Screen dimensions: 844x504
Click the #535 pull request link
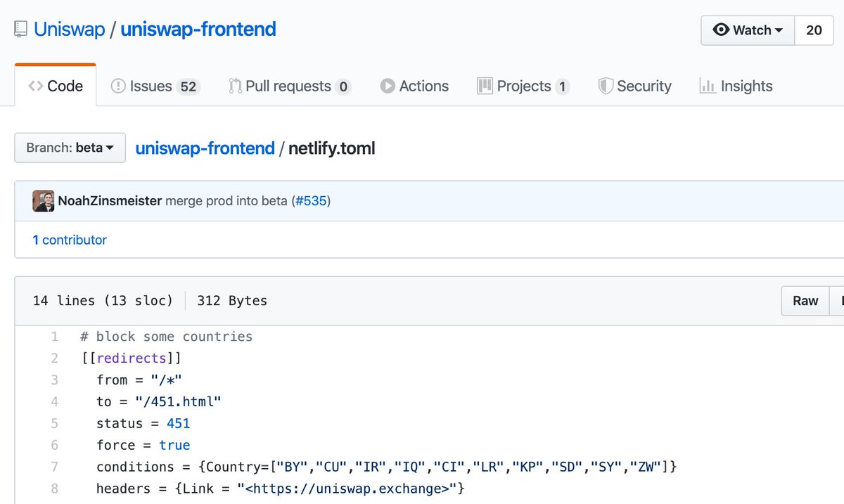310,201
